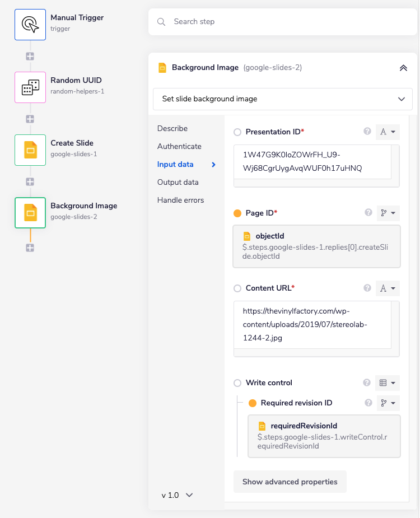Open the Create Slide step icon

[x=30, y=150]
